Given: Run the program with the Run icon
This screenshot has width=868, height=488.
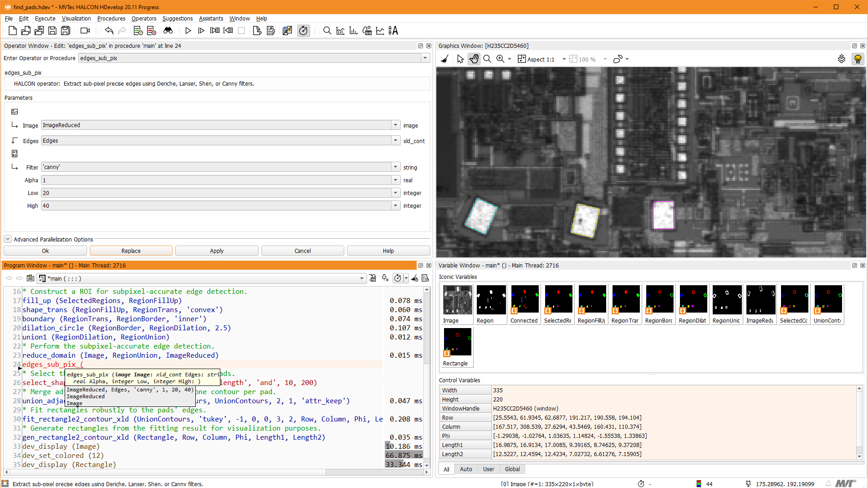Looking at the screenshot, I should 188,31.
